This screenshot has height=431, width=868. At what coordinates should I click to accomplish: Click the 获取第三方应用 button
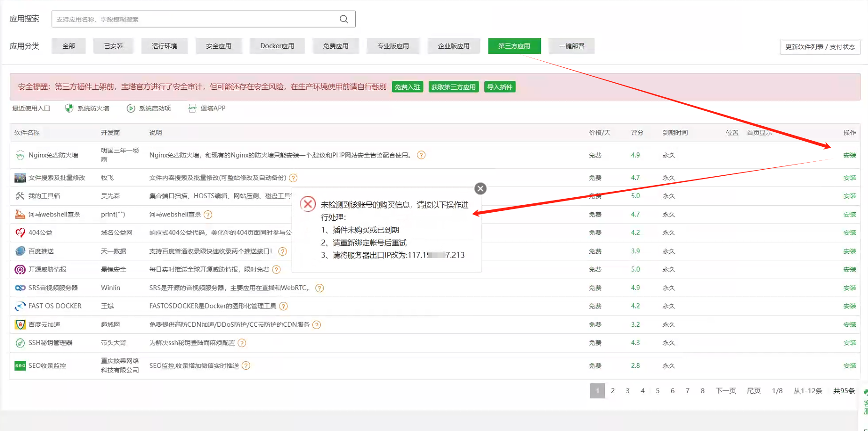click(453, 87)
